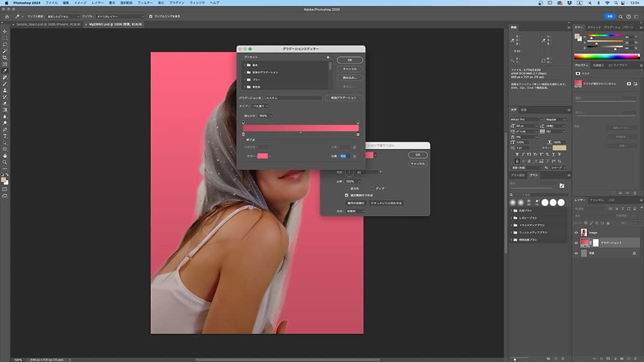
Task: Open the gradient type dropdown (べた塗り)
Action: [260, 106]
